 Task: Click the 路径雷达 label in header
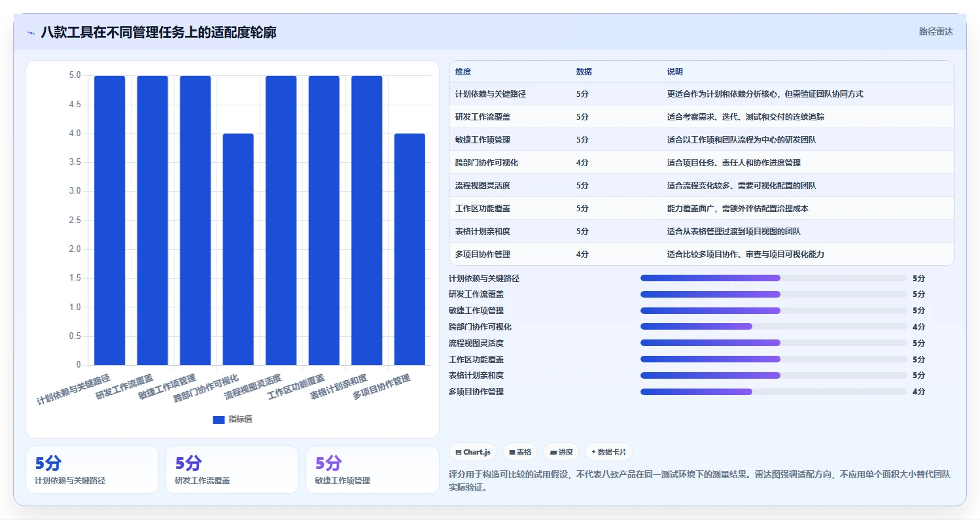[x=936, y=31]
